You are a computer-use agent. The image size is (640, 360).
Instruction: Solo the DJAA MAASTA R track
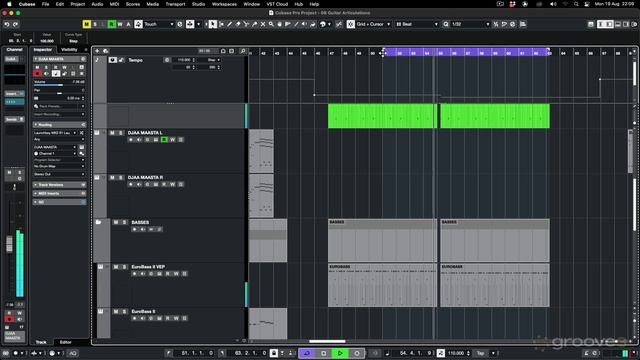click(x=121, y=178)
